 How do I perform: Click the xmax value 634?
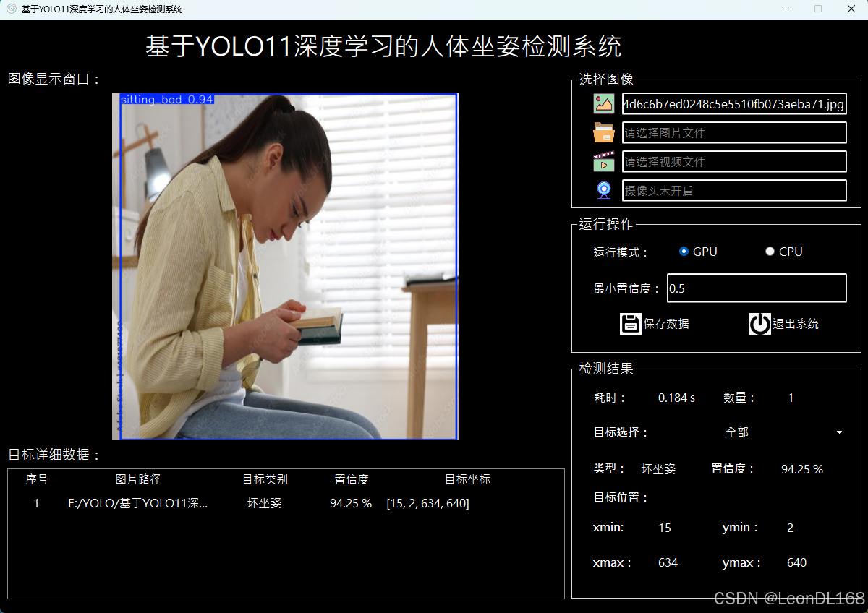pos(668,562)
